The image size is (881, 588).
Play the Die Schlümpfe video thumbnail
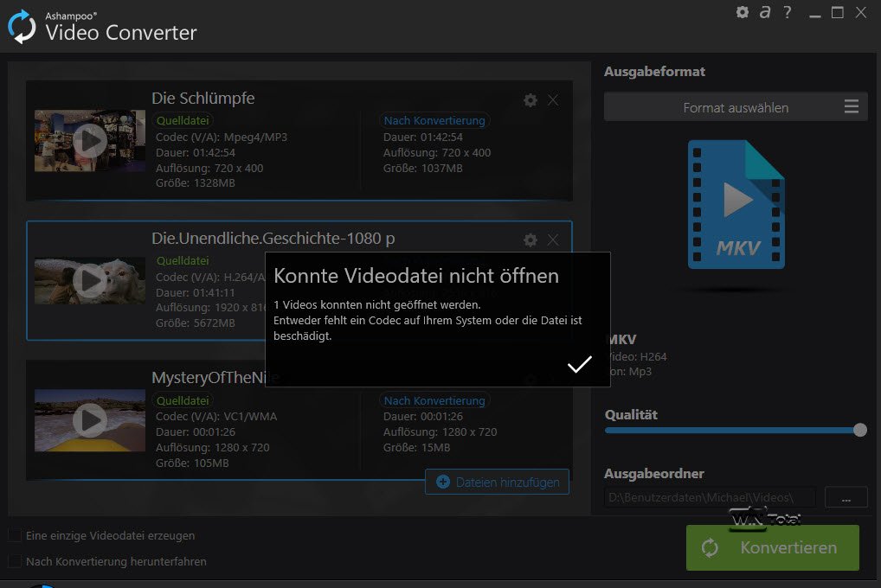click(x=90, y=140)
